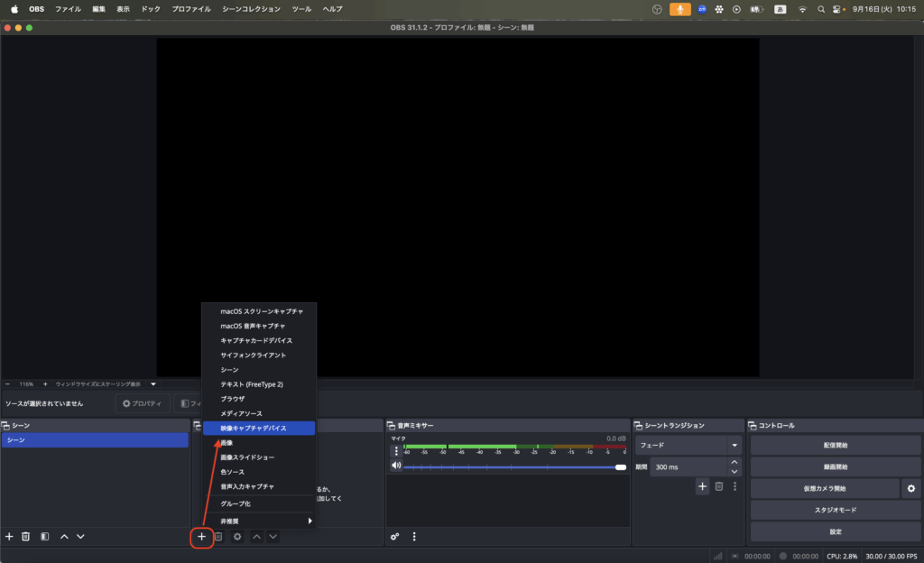The width and height of the screenshot is (924, 563).
Task: Select 映像キャプチャデバイス from the menu
Action: (258, 428)
